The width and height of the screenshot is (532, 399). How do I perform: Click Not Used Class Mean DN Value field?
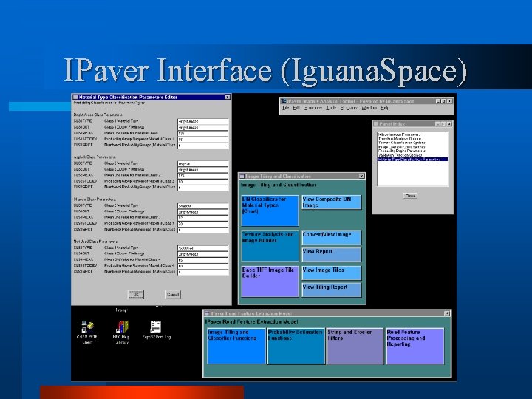click(x=203, y=260)
